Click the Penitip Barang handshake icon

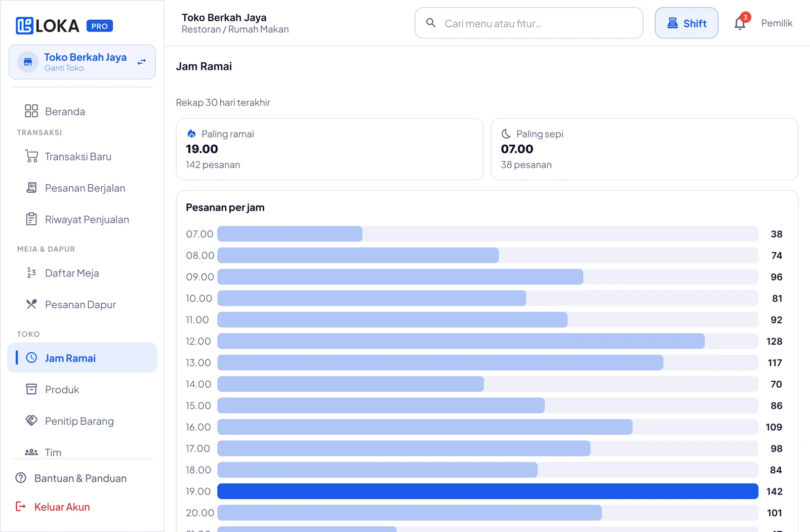[x=31, y=421]
